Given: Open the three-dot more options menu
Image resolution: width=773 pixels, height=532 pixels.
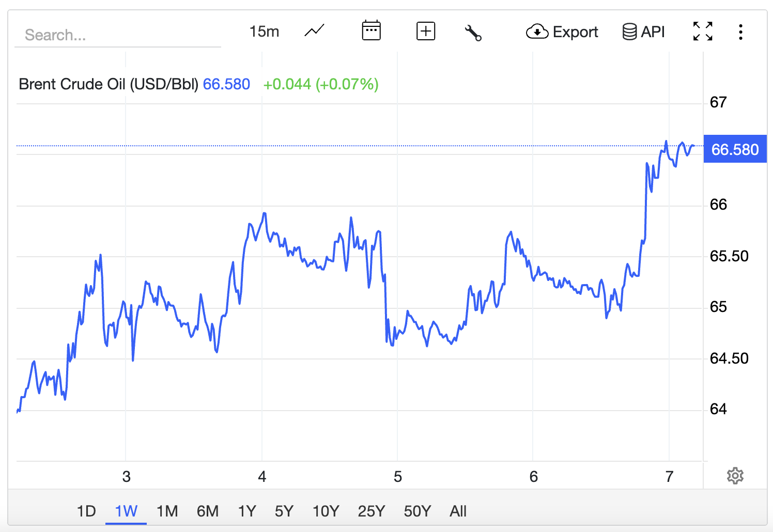Looking at the screenshot, I should click(x=740, y=32).
